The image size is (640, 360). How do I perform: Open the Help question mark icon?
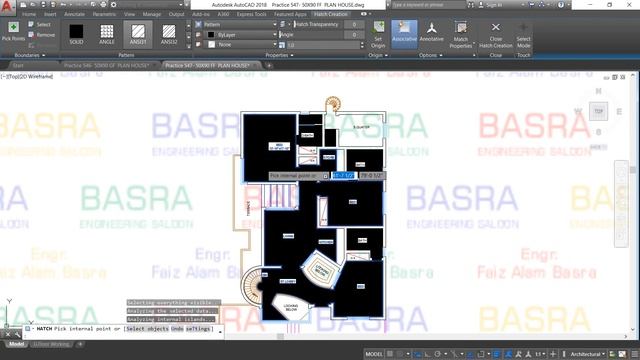(561, 5)
